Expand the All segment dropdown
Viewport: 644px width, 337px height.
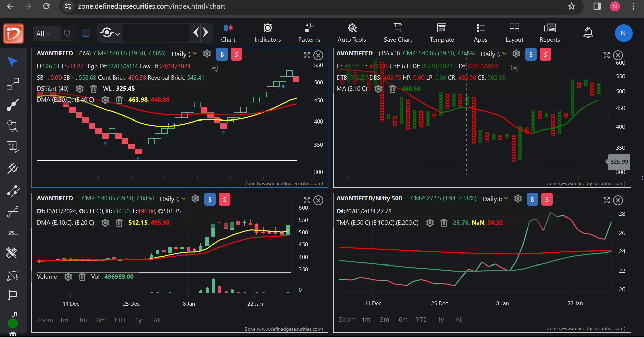coord(43,34)
